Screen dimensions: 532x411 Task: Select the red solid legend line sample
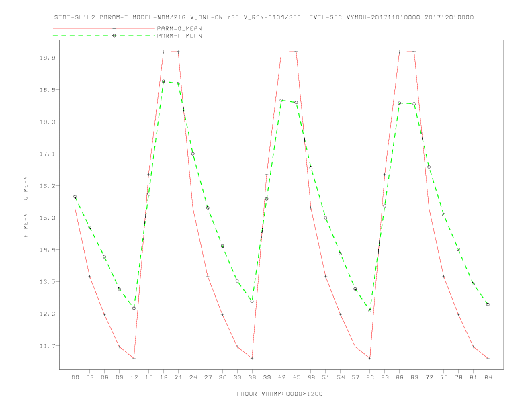tap(104, 28)
